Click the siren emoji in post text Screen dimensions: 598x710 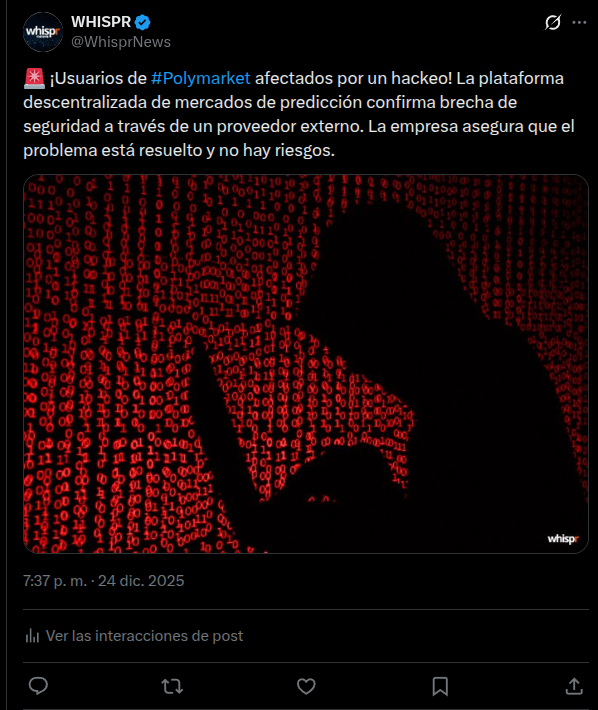(x=34, y=78)
